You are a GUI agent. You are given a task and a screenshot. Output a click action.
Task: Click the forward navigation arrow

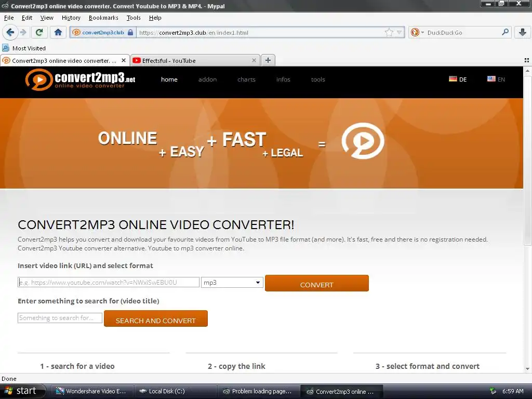(x=23, y=32)
